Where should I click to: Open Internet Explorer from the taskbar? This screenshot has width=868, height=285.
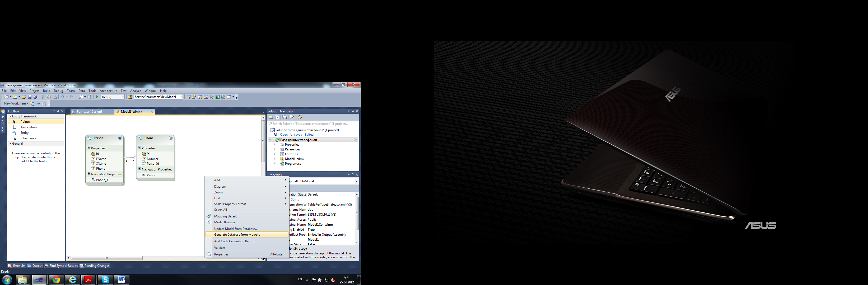(72, 280)
